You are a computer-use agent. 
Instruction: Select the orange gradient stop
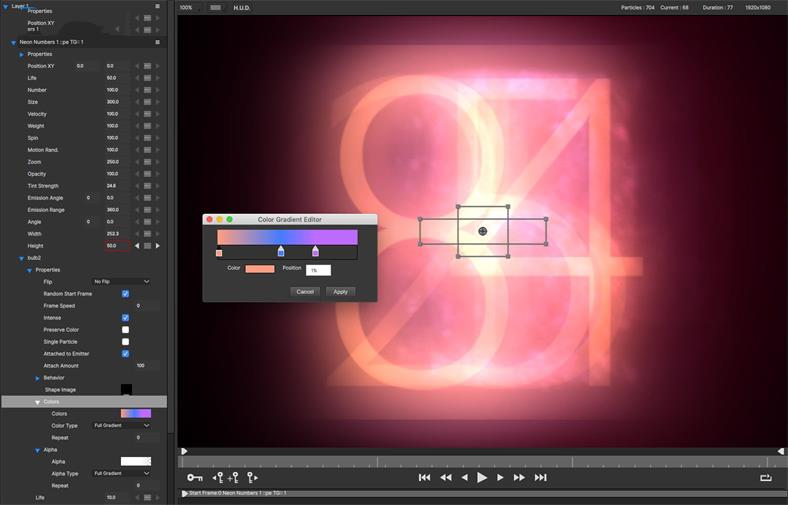219,253
